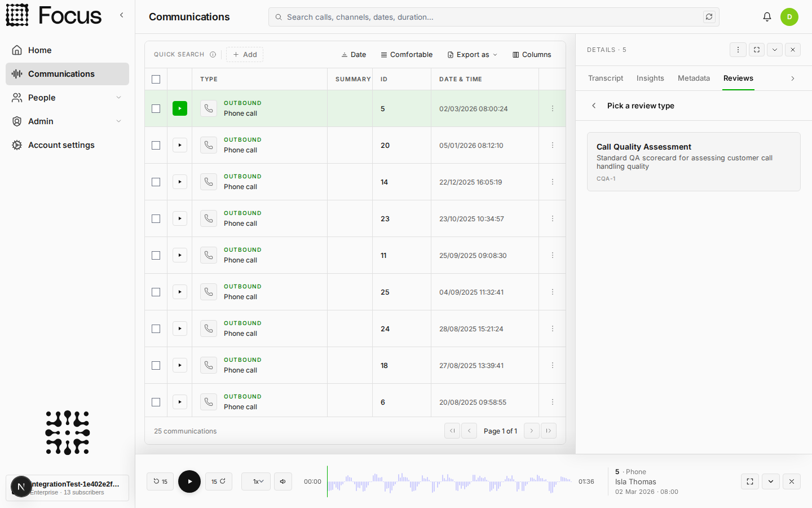This screenshot has height=508, width=812.
Task: Select the checkbox for call ID 20
Action: coord(156,145)
